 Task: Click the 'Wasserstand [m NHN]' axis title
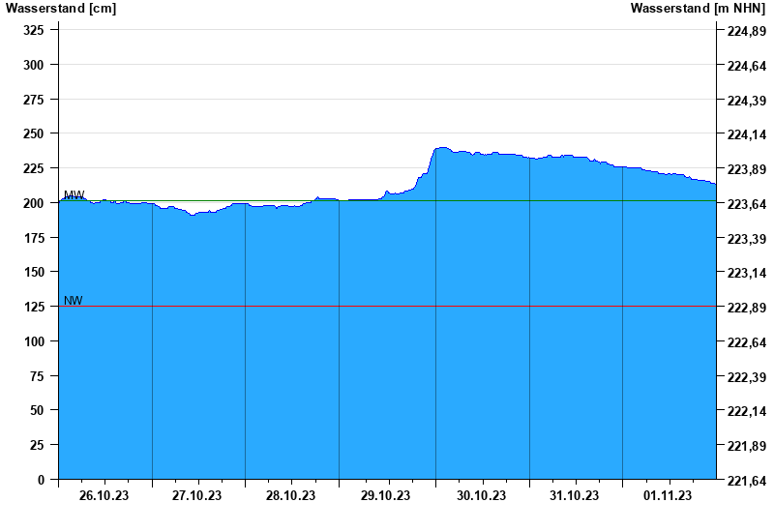pos(698,8)
